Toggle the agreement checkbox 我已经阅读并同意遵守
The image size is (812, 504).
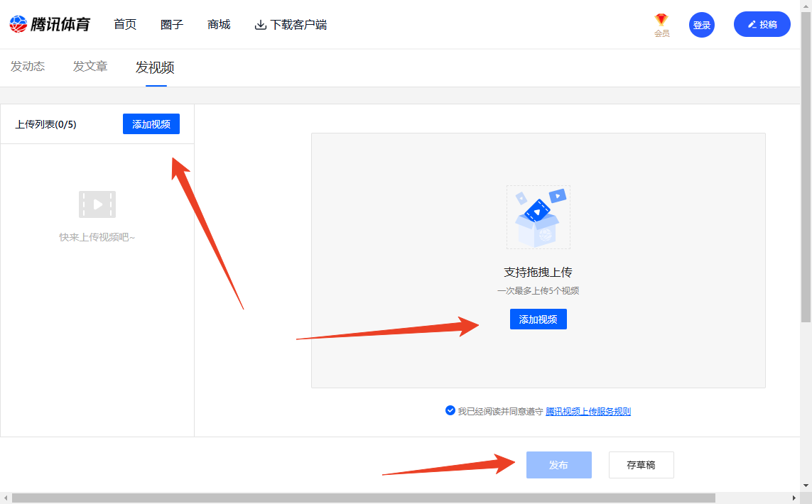pos(450,410)
